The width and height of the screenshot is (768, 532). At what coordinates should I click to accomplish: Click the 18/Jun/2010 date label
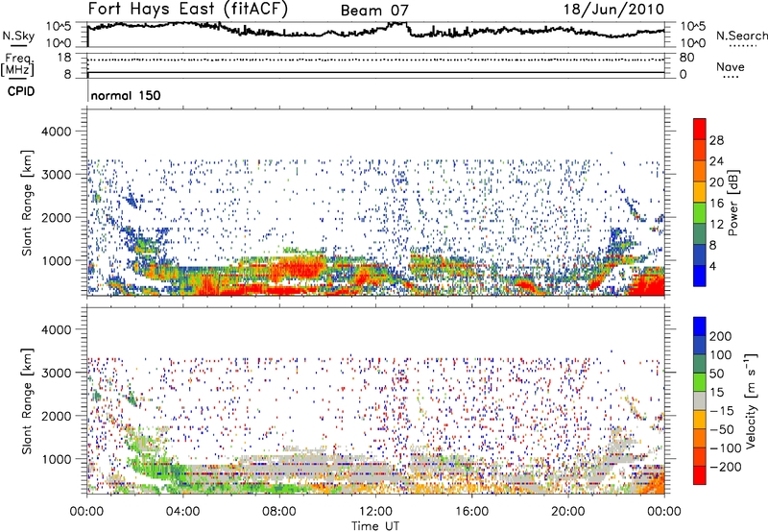[x=613, y=10]
